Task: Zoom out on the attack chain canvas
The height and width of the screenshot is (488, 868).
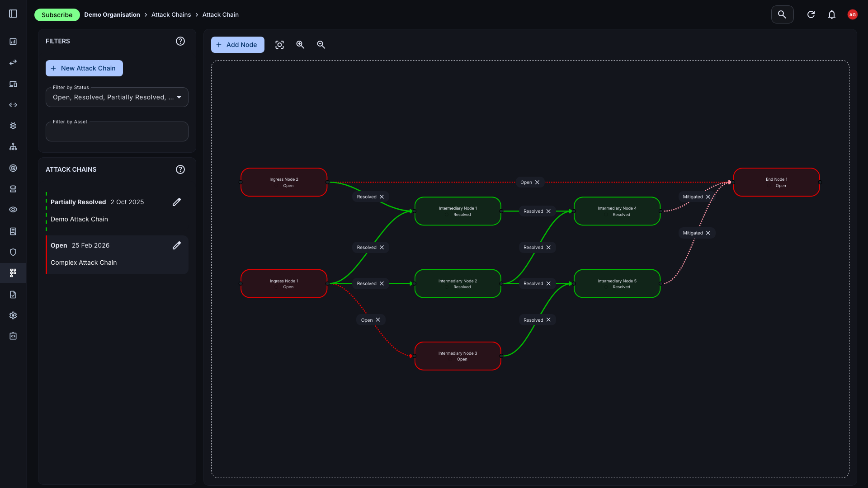Action: click(x=321, y=45)
